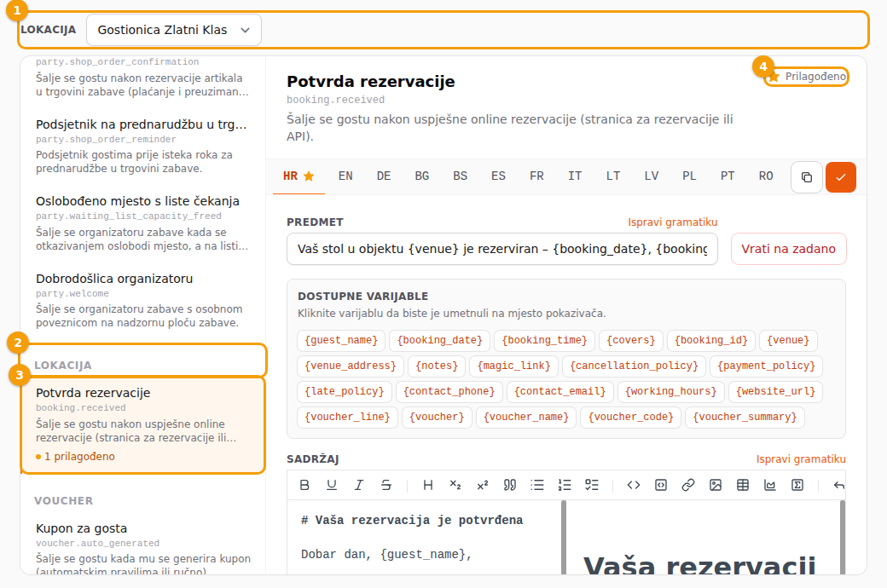
Task: Insert a table
Action: (743, 485)
